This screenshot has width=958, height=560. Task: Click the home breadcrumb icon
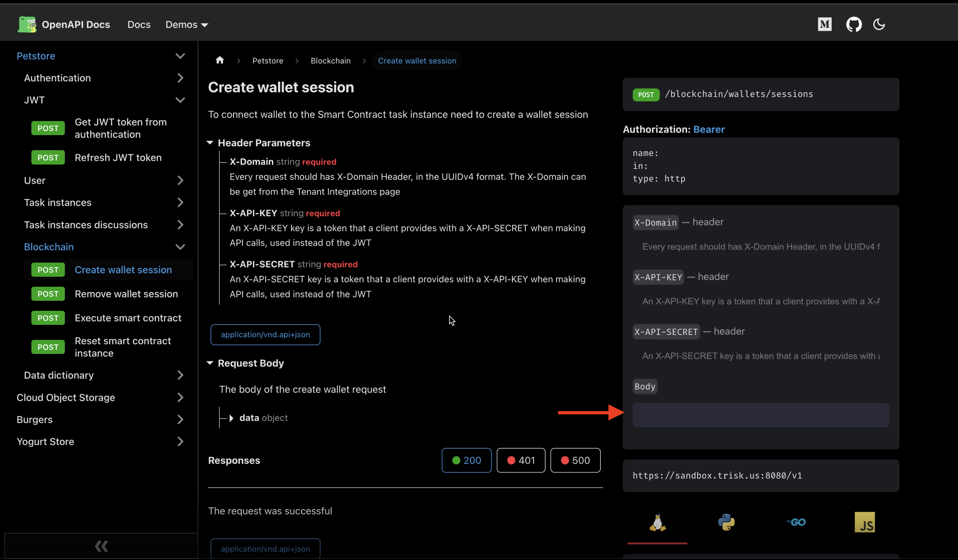tap(220, 60)
